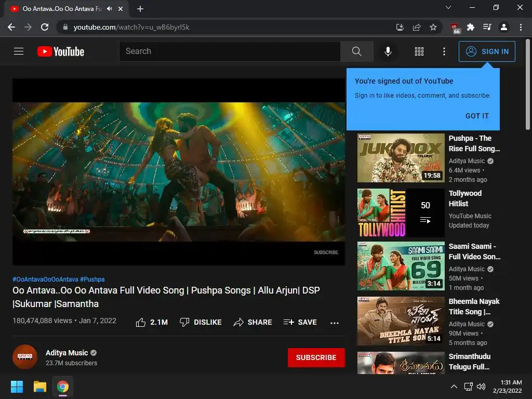Click 'Srimanthudu Telugu Full...' title

pos(470,362)
